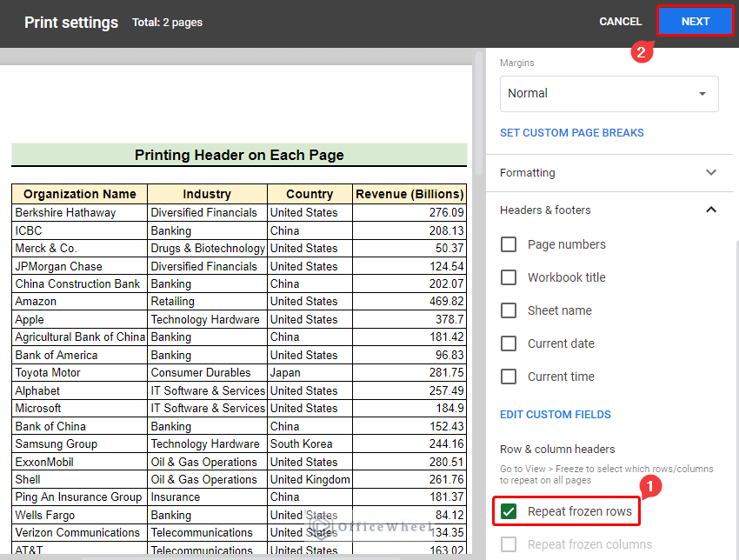Click SET CUSTOM PAGE BREAKS link
739x560 pixels.
click(572, 133)
